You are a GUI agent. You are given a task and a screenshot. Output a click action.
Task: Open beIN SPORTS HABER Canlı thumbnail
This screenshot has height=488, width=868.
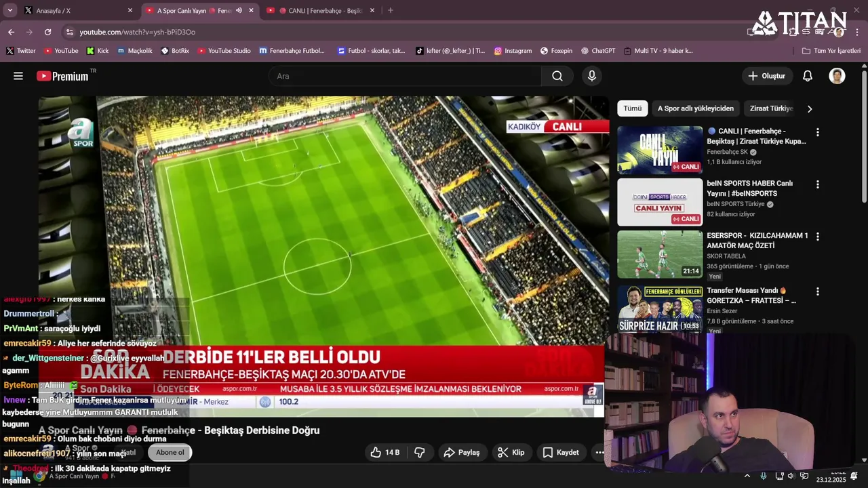660,202
